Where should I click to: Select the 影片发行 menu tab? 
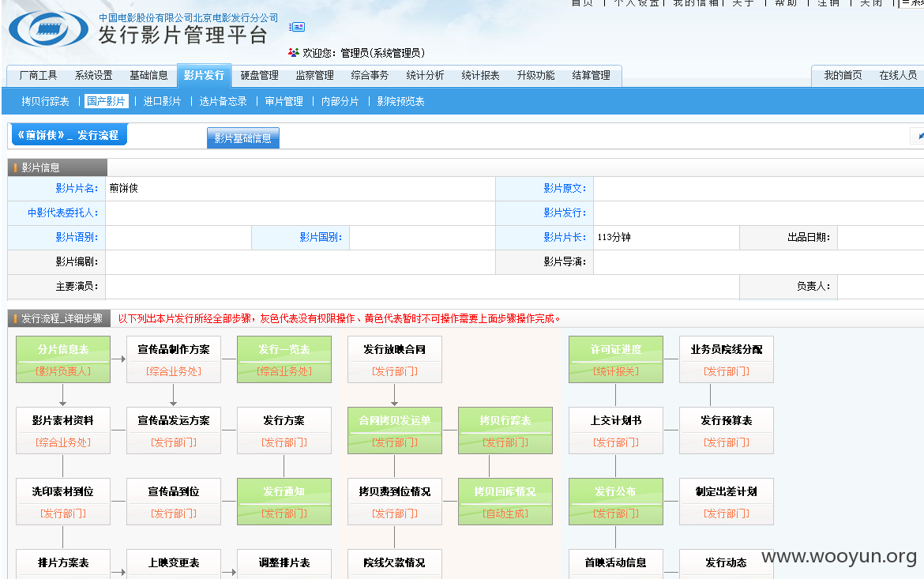(204, 76)
